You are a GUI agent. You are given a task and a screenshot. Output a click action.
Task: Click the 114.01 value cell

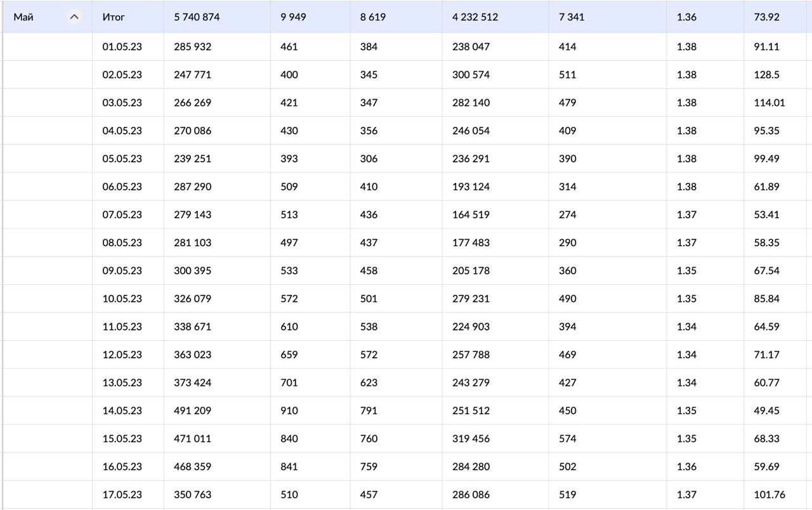tap(769, 103)
